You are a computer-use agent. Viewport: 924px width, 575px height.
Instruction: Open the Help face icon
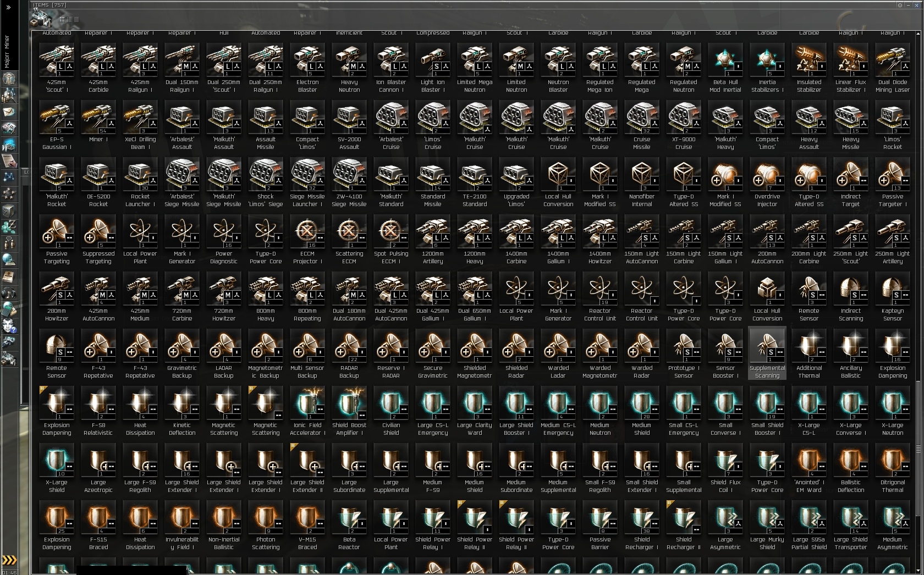coord(9,325)
